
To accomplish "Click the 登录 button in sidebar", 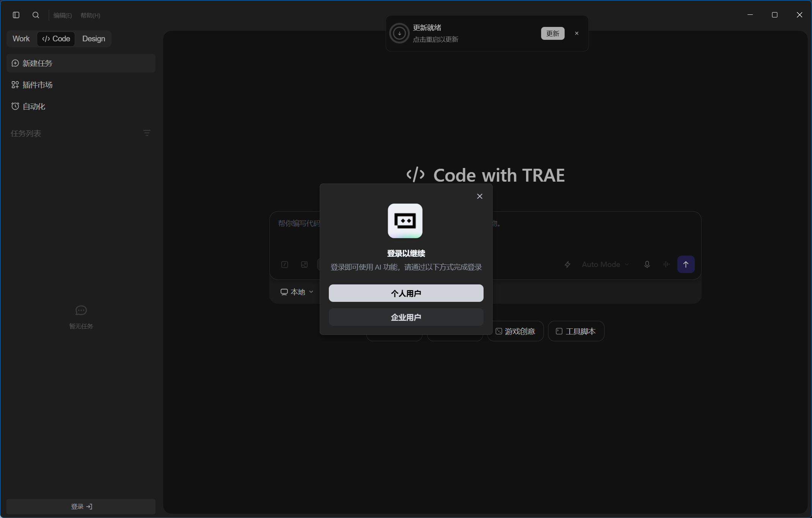I will coord(81,507).
